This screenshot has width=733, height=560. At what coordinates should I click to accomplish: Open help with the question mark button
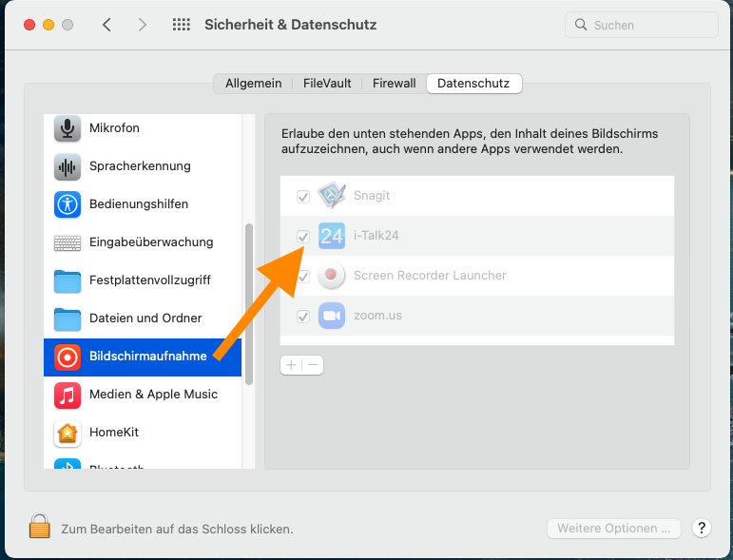702,529
